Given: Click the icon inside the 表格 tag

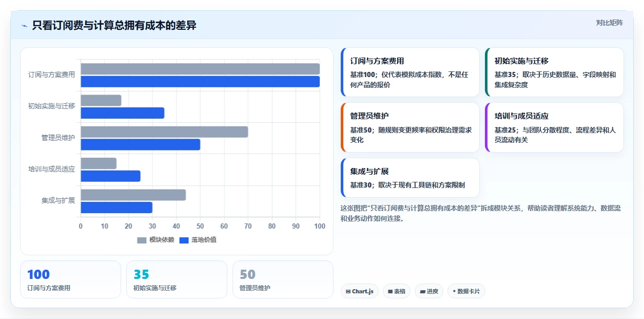Looking at the screenshot, I should point(390,291).
